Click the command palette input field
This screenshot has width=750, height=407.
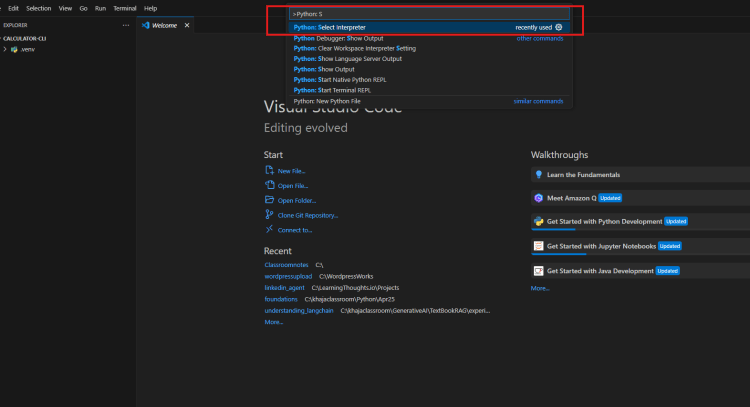(x=429, y=14)
